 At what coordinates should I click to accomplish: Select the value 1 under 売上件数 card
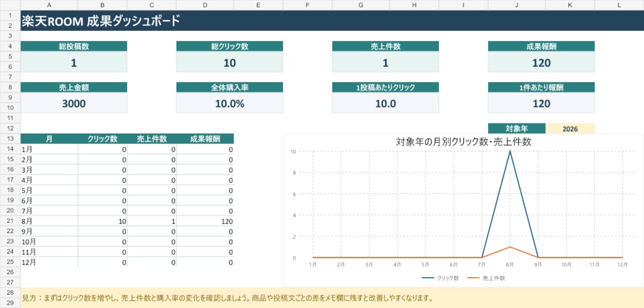pos(386,62)
